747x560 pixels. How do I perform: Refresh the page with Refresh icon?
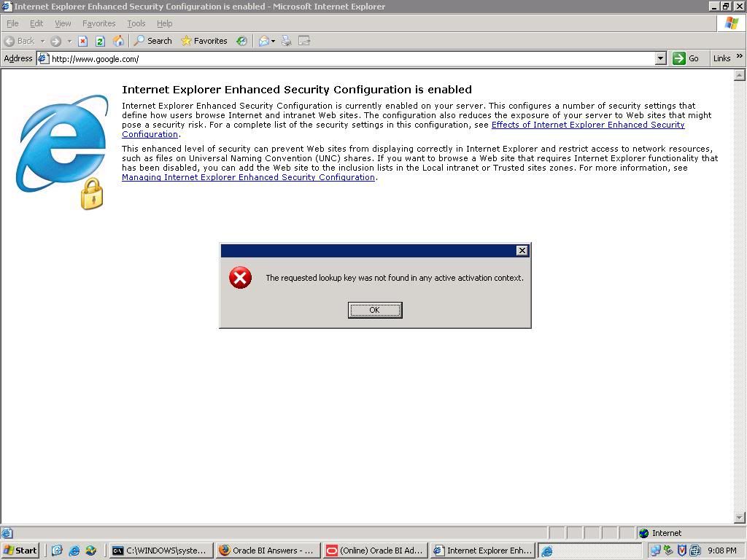[100, 41]
